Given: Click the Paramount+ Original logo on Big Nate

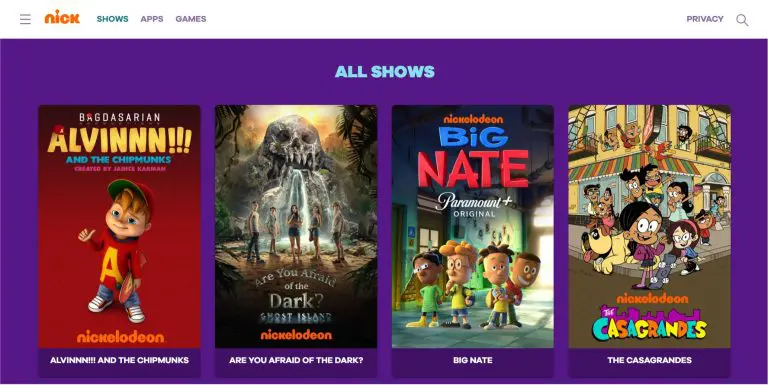Looking at the screenshot, I should tap(474, 205).
